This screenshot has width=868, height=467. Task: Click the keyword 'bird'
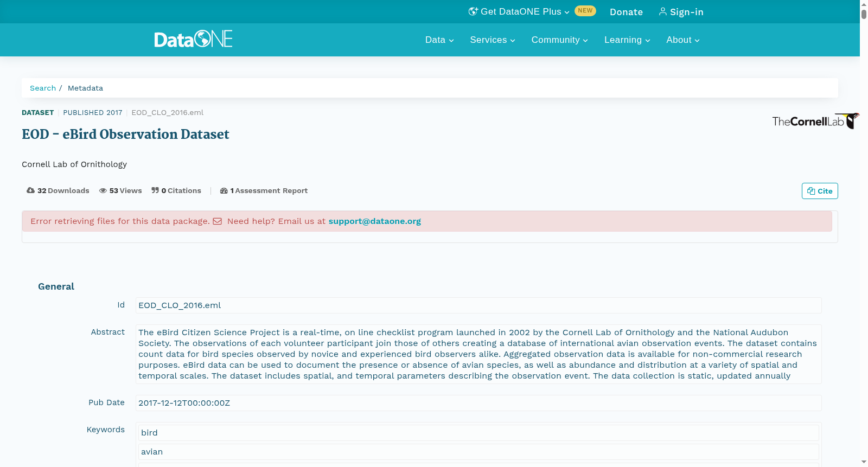478,433
